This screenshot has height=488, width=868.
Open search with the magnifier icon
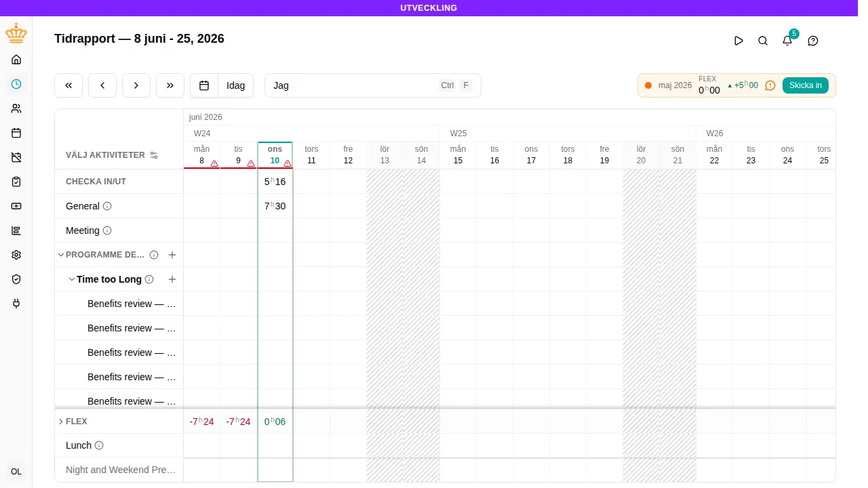tap(763, 41)
